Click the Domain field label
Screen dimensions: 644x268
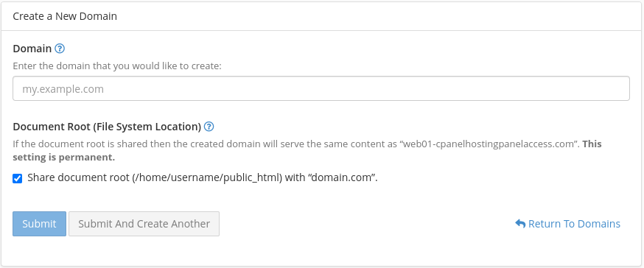coord(32,49)
